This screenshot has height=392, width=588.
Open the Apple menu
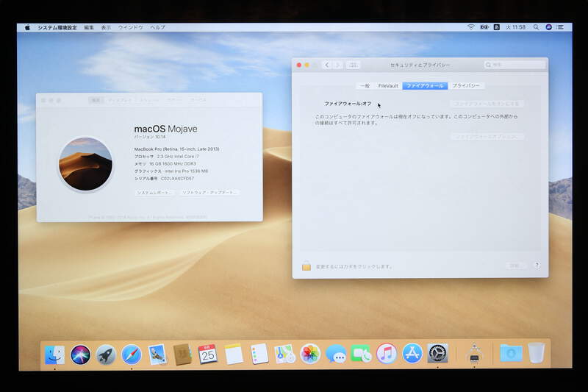pos(27,27)
